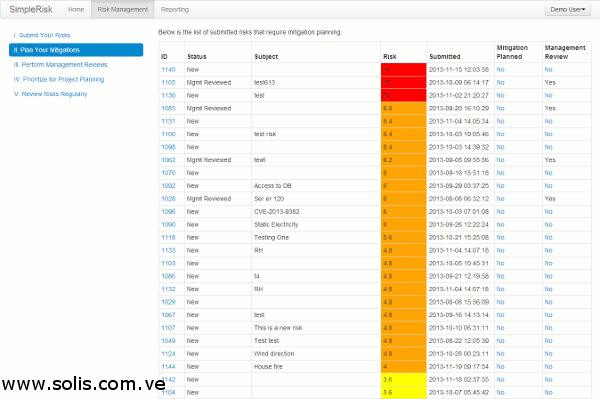Open risk ID 1070
Screen dimensions: 600x399
click(x=168, y=173)
